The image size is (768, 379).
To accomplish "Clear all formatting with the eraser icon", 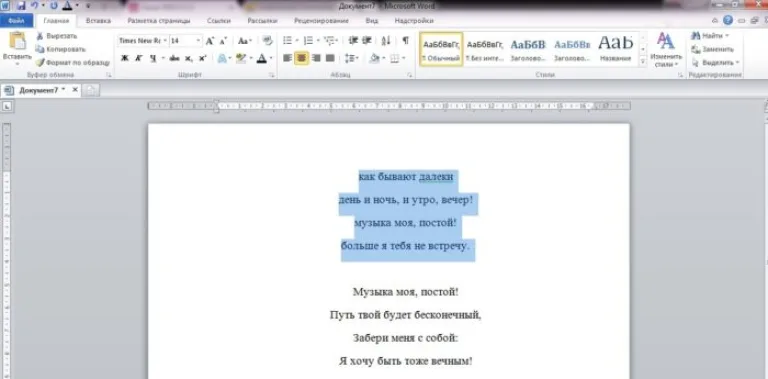I will click(x=267, y=41).
